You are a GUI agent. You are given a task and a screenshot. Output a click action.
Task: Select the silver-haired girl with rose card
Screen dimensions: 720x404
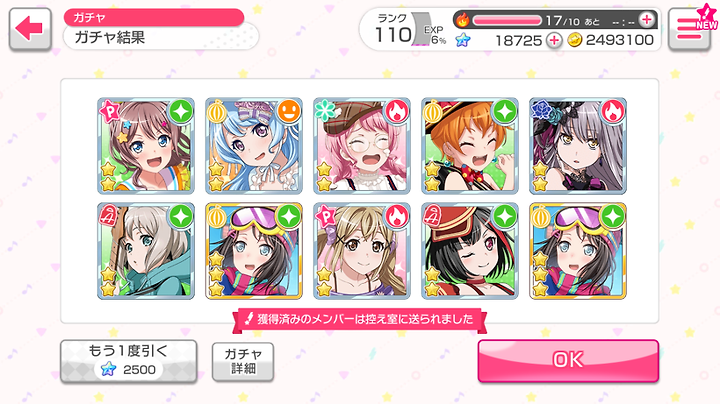coord(578,146)
